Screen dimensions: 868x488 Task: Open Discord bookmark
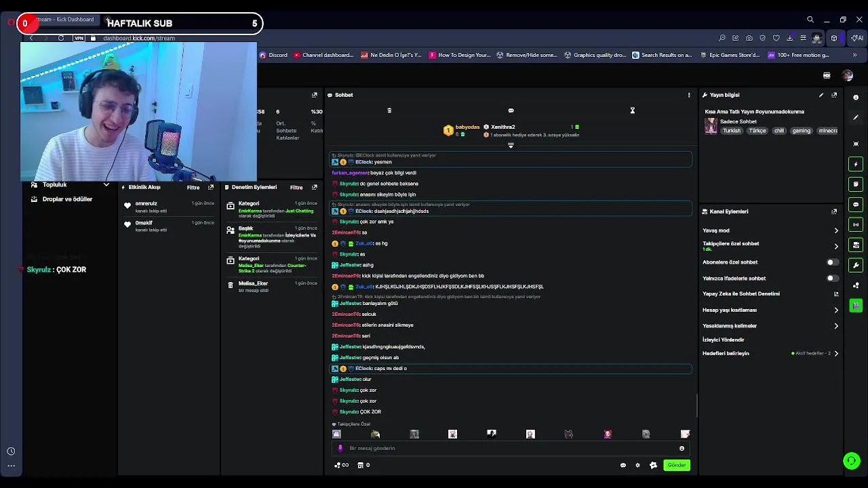coord(273,55)
